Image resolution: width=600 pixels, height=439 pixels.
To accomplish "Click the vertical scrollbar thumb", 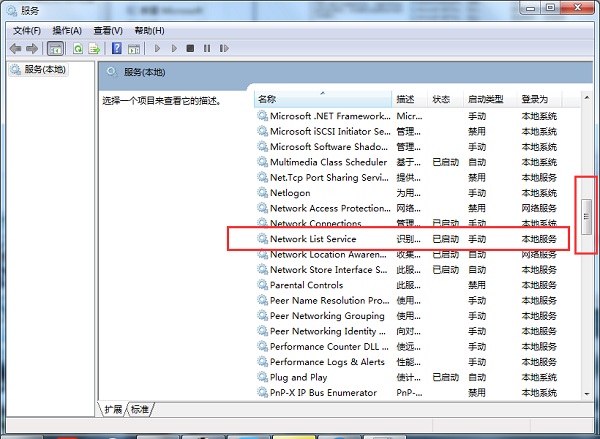I will pos(586,215).
